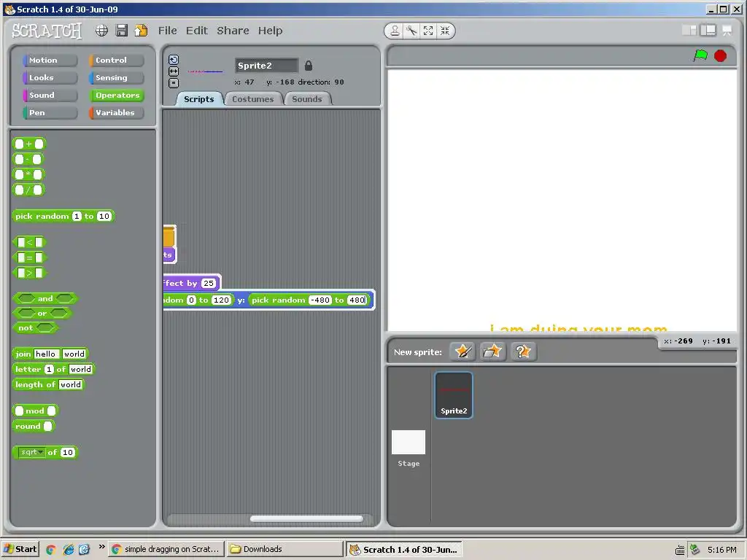Paint a new sprite
747x560 pixels.
pos(462,352)
